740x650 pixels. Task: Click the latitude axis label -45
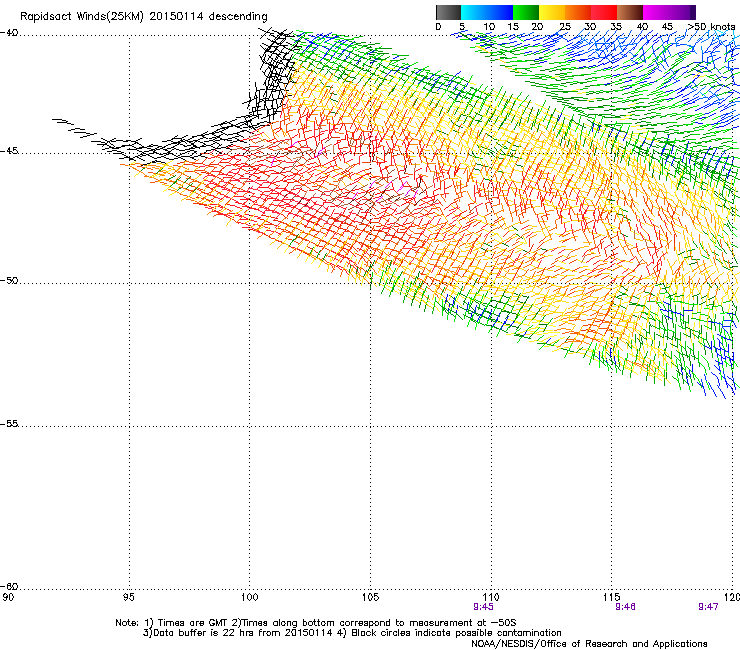[9, 151]
